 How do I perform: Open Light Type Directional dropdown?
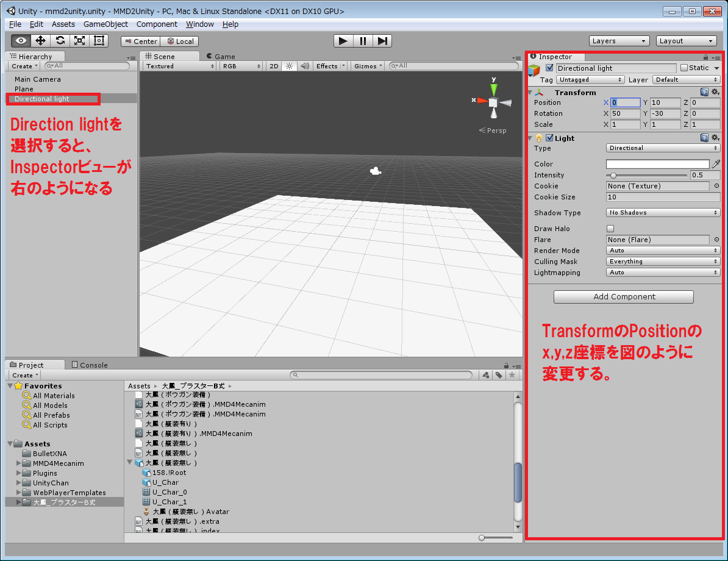(663, 148)
